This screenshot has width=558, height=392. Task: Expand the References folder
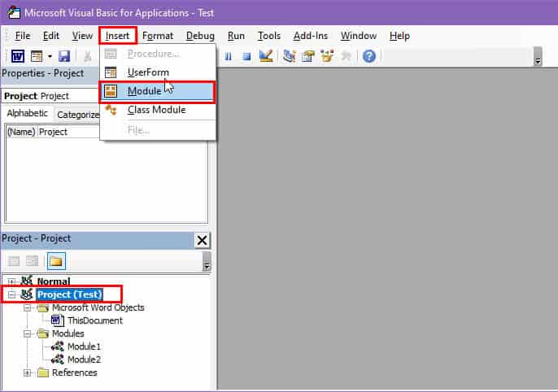pos(27,373)
